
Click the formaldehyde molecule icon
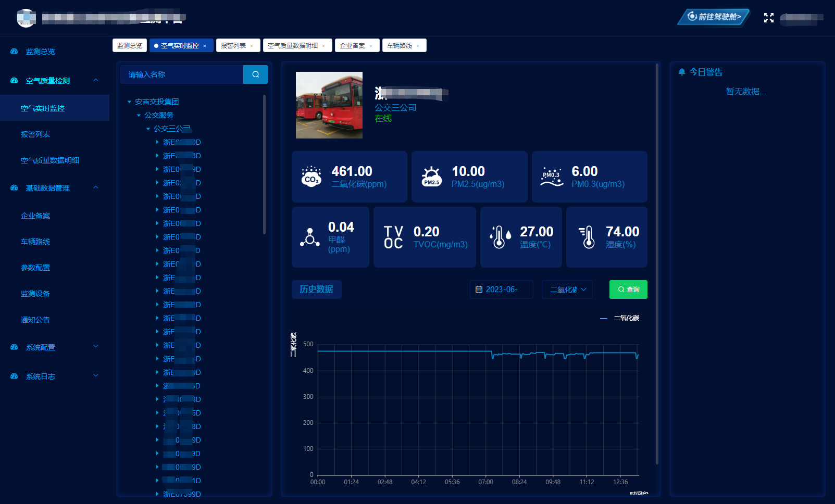tap(310, 237)
